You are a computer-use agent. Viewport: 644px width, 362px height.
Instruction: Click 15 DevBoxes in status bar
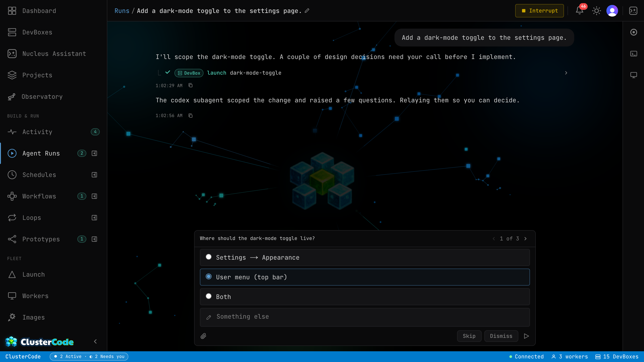617,356
